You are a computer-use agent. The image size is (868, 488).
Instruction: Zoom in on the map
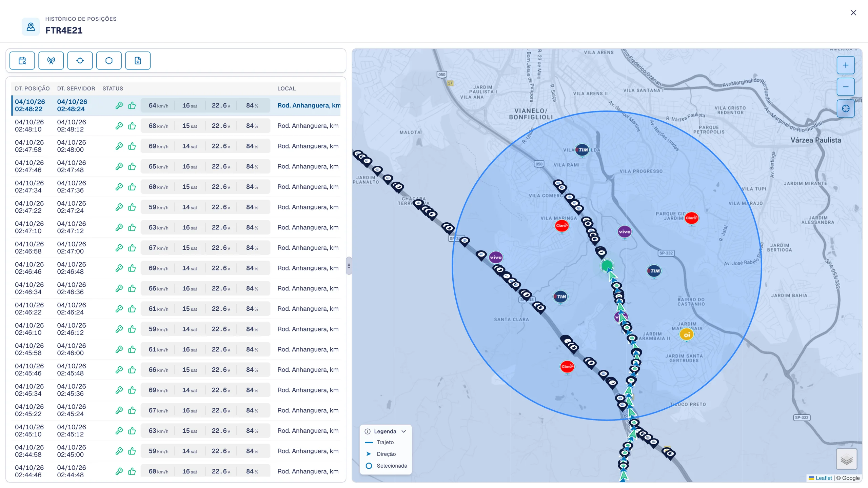(x=846, y=65)
